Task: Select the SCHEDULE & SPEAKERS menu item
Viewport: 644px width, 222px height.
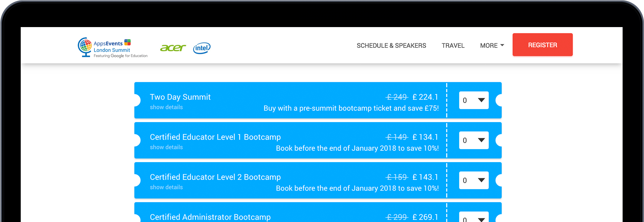Action: pyautogui.click(x=391, y=45)
